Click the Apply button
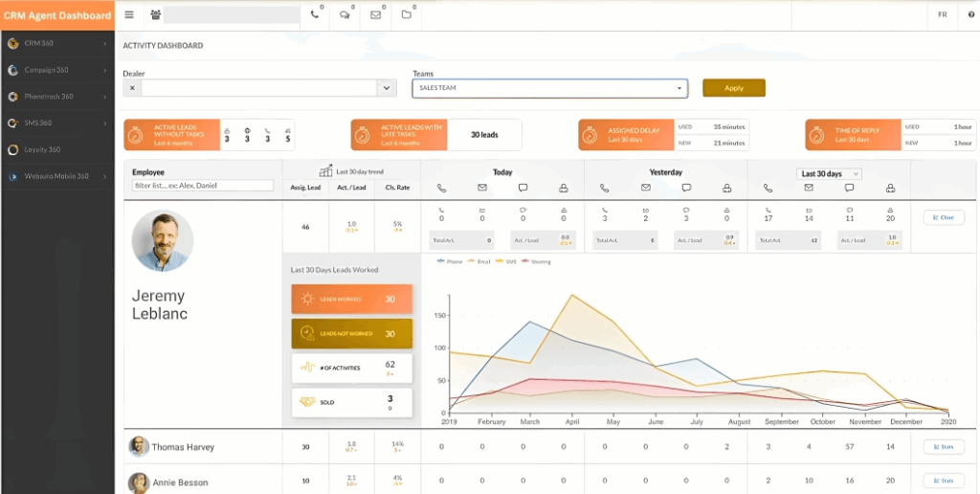Viewport: 980px width, 494px height. 733,88
